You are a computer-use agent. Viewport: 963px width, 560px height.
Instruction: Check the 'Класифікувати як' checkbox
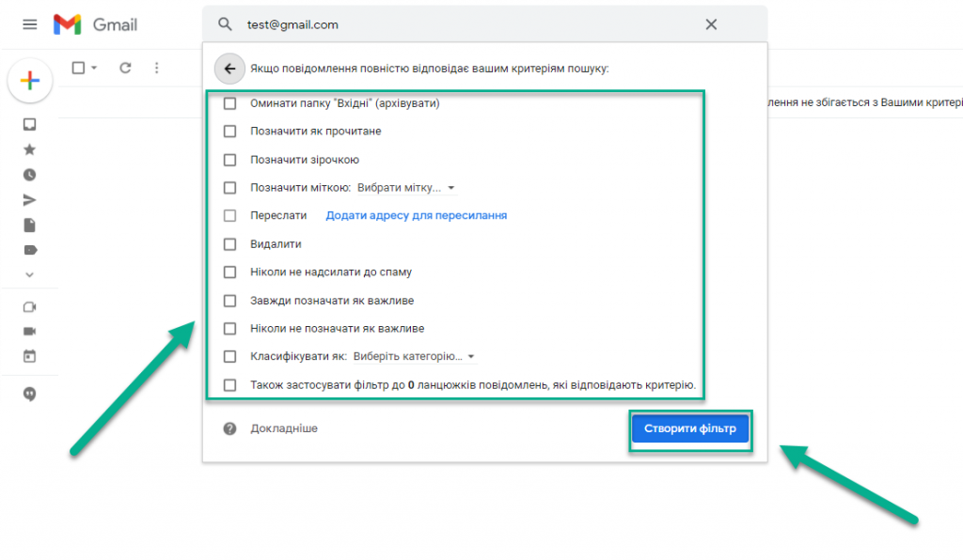click(x=229, y=356)
